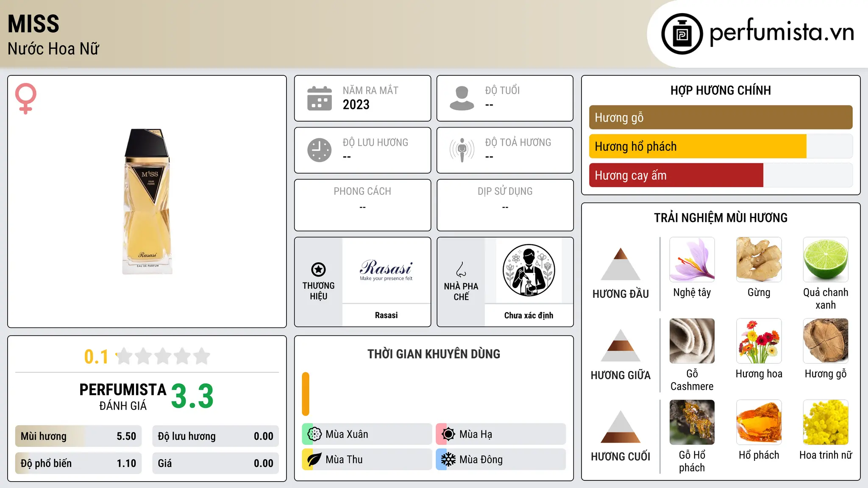The image size is (868, 488).
Task: Select the Mùa Xuân season bar
Action: [x=367, y=434]
